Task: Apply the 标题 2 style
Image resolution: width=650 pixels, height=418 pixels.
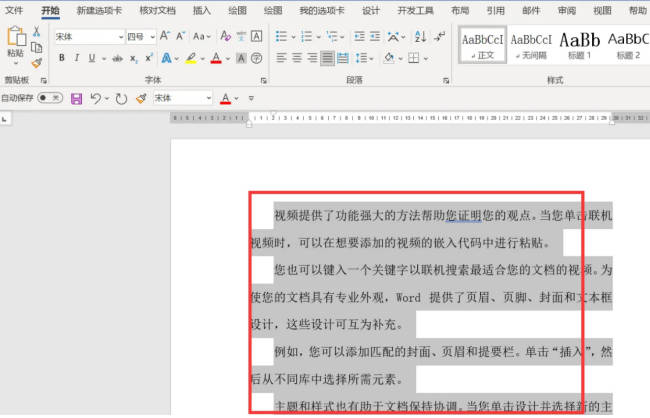Action: click(x=628, y=45)
